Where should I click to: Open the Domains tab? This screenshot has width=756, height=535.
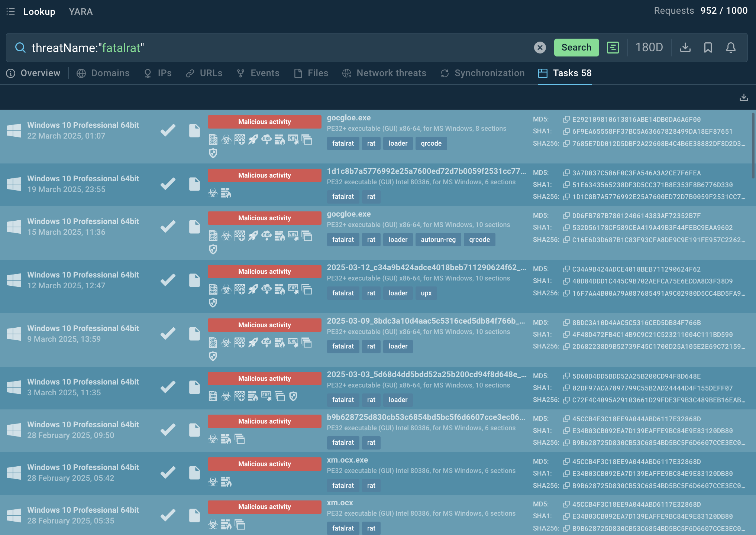pos(103,73)
